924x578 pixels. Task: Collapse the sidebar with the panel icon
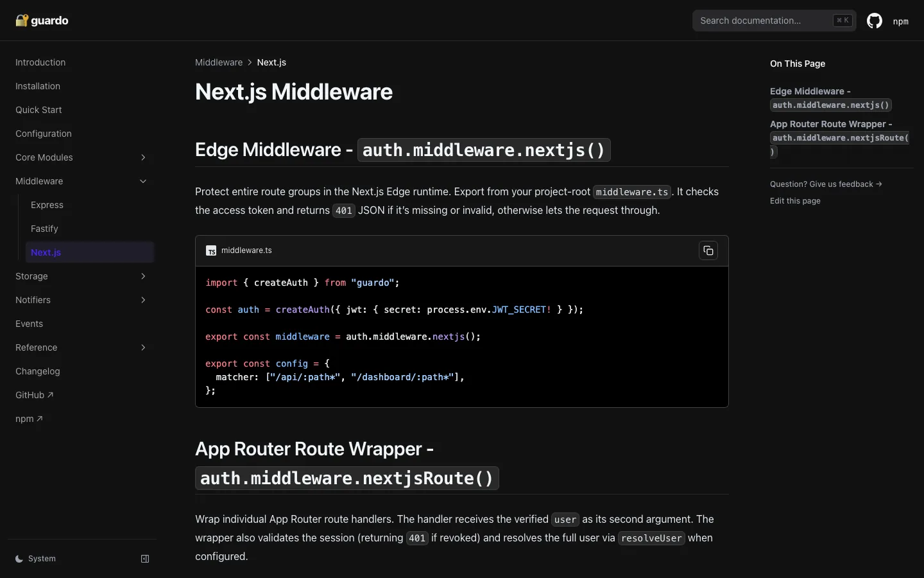click(145, 559)
